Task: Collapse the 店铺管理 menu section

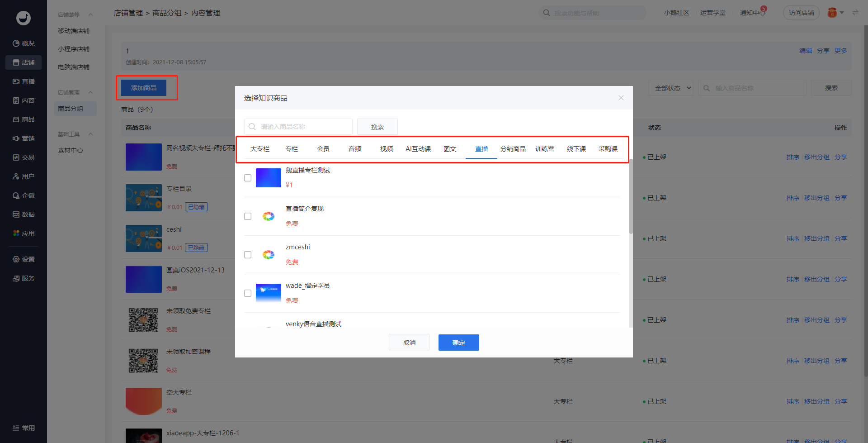Action: pyautogui.click(x=90, y=92)
